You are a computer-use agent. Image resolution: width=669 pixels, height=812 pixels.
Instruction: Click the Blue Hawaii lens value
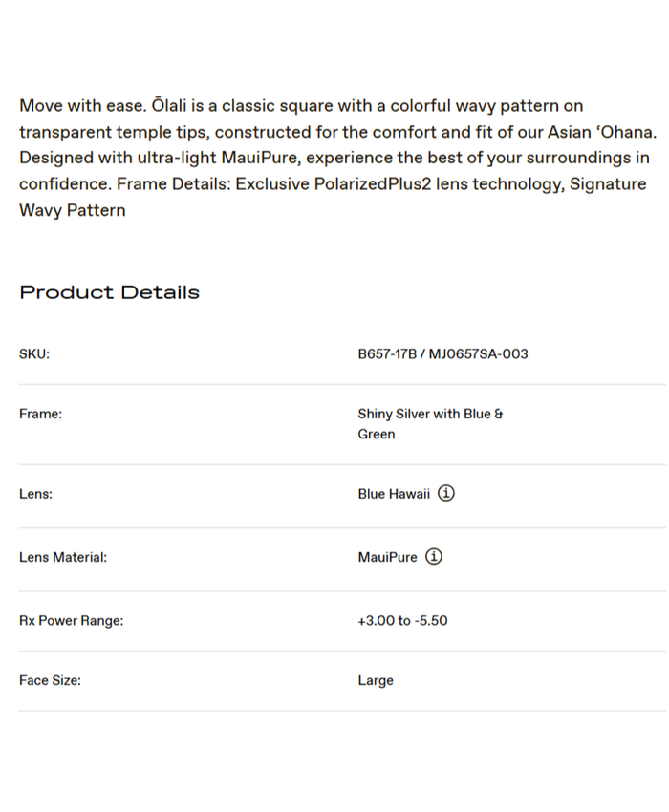(x=394, y=494)
